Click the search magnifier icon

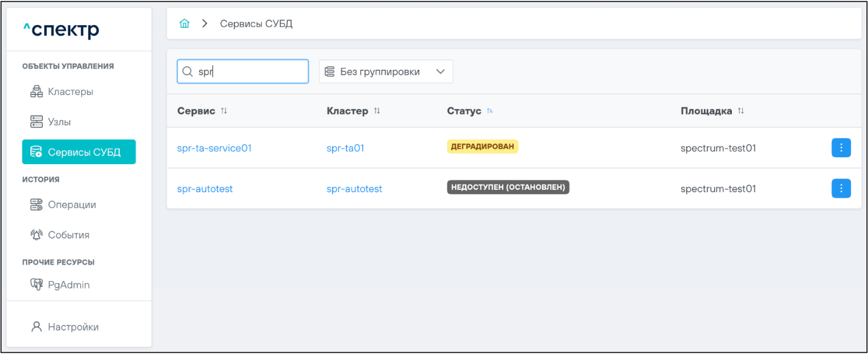click(x=187, y=71)
